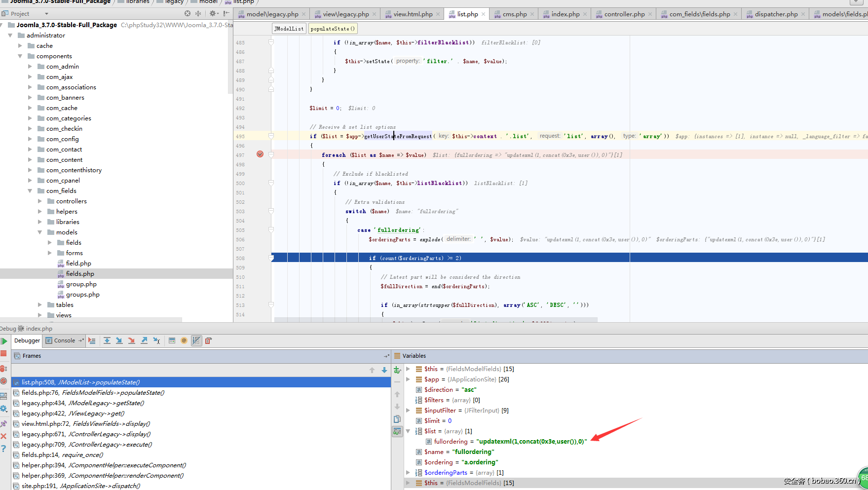
Task: Click the Mute Breakpoints icon
Action: pyautogui.click(x=4, y=381)
